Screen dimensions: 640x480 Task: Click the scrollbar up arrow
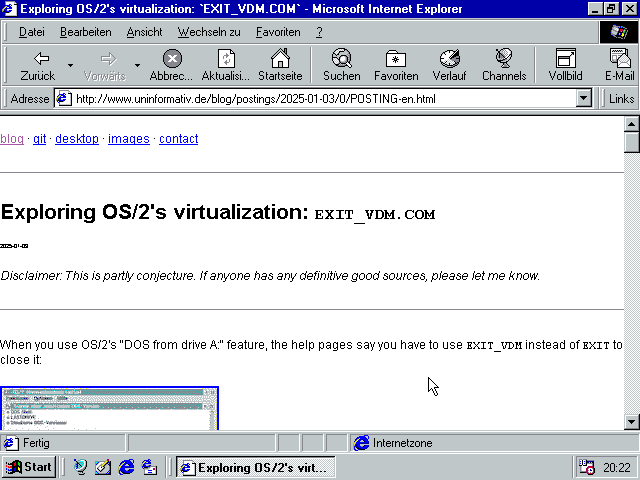(631, 124)
